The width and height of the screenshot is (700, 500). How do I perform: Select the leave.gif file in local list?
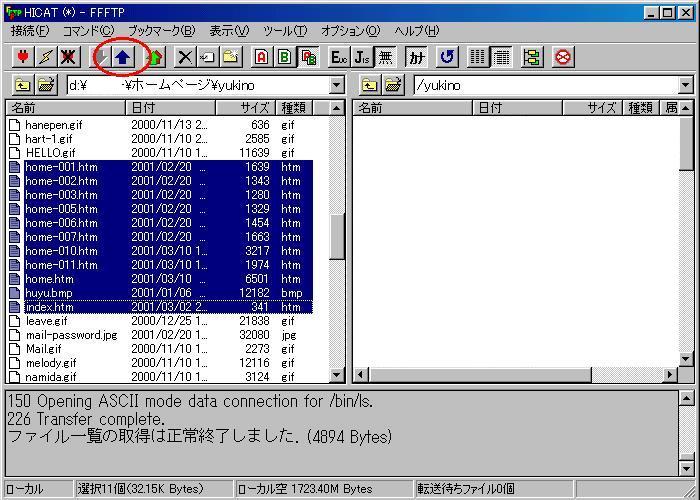[x=47, y=321]
